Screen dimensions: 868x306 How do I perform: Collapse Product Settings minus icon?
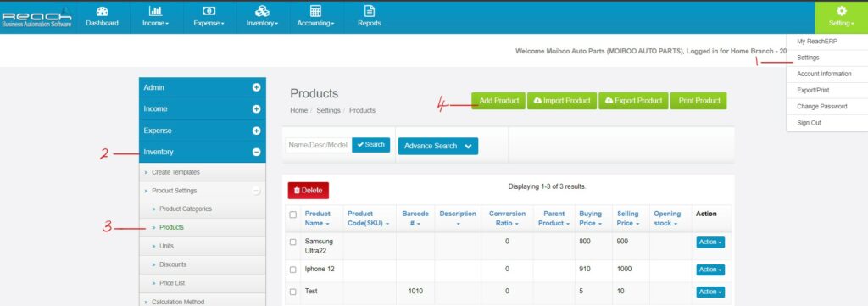click(x=256, y=191)
